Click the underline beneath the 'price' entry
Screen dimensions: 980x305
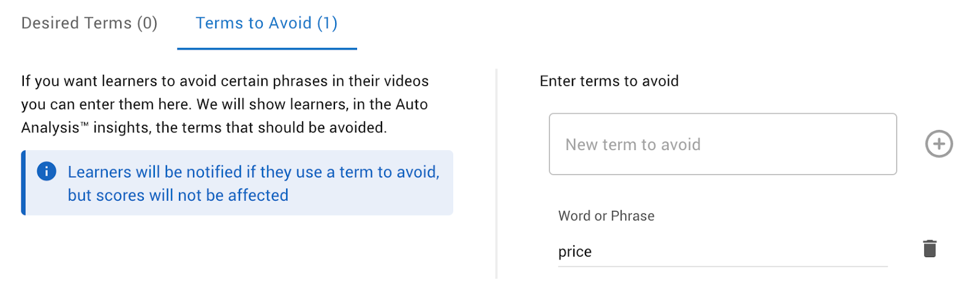pos(722,266)
